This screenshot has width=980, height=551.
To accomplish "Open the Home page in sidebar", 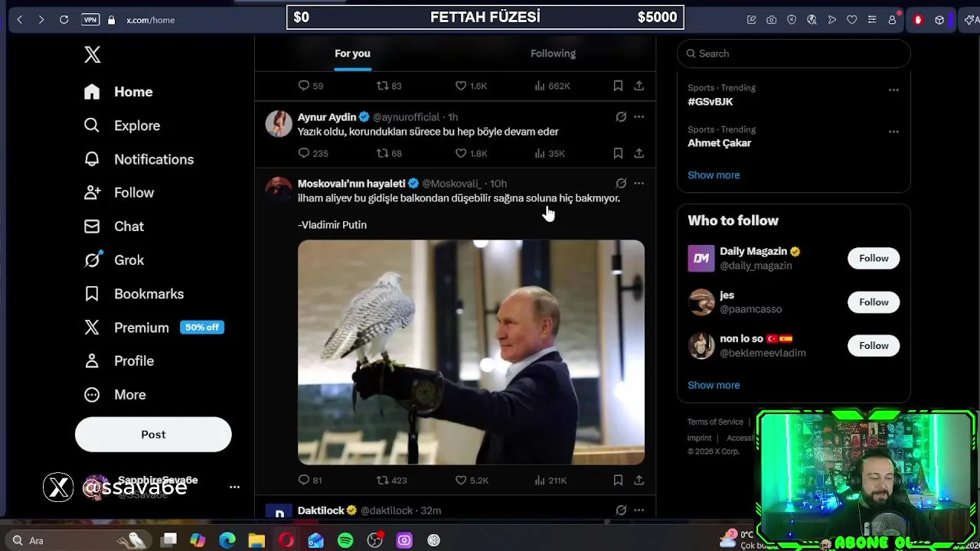I will (119, 92).
